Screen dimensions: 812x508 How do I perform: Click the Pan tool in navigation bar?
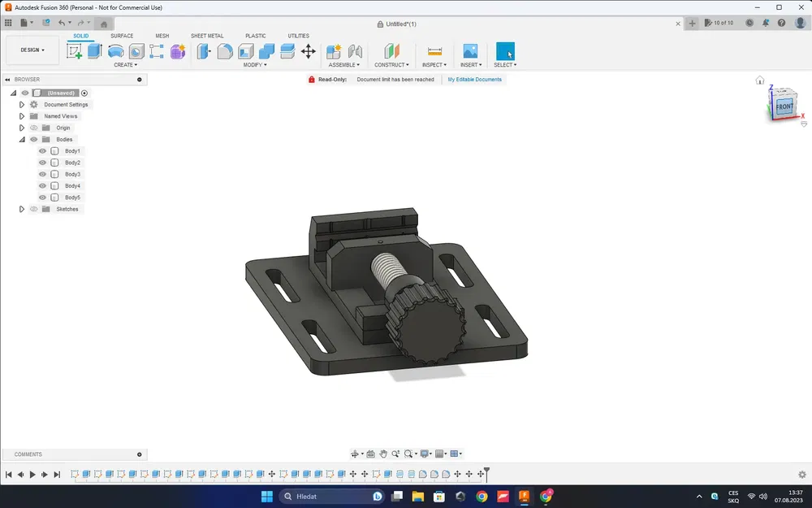[383, 454]
